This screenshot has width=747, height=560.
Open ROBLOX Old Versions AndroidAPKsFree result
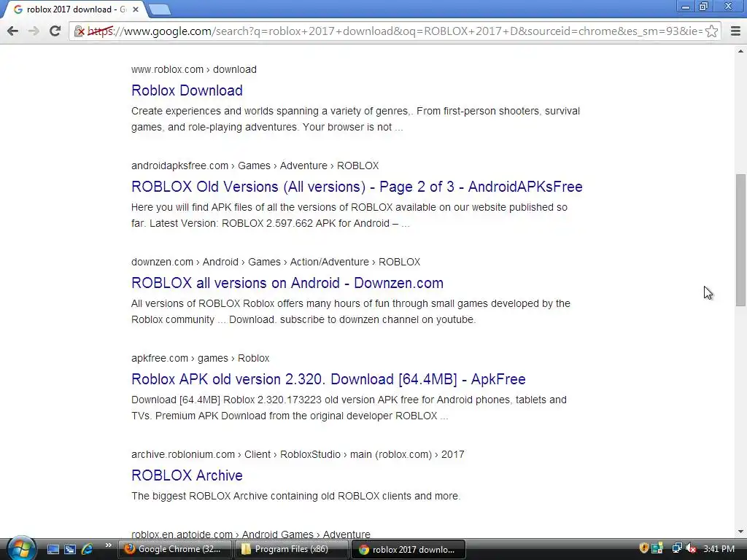tap(357, 186)
